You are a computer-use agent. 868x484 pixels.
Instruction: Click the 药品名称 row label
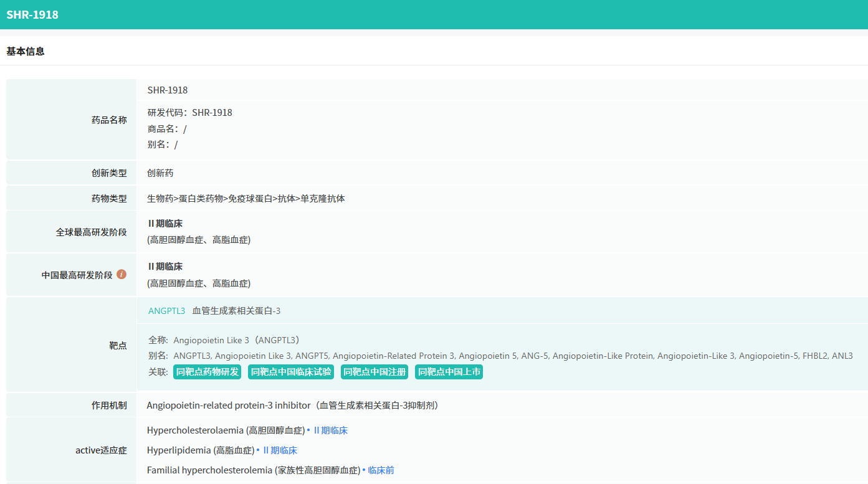[109, 120]
